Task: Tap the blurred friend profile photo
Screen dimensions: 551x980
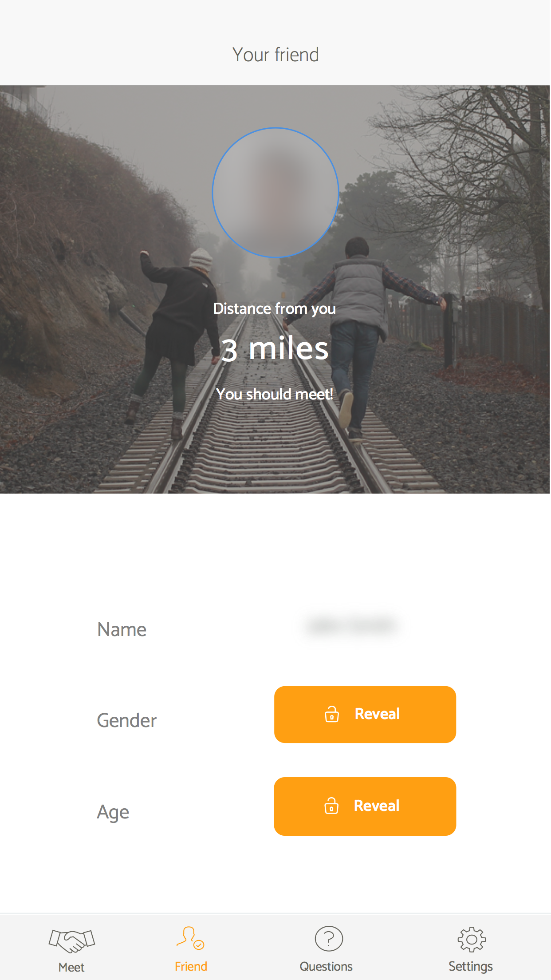Action: point(275,193)
